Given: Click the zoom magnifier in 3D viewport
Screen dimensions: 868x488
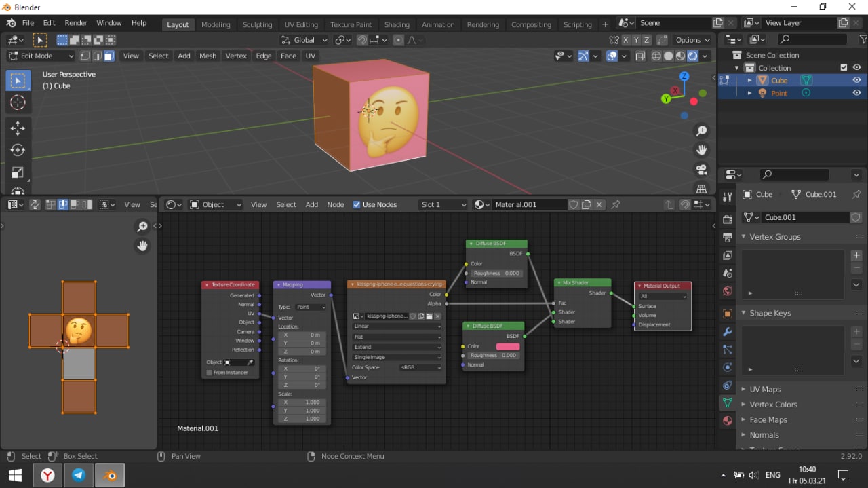Looking at the screenshot, I should pos(702,130).
